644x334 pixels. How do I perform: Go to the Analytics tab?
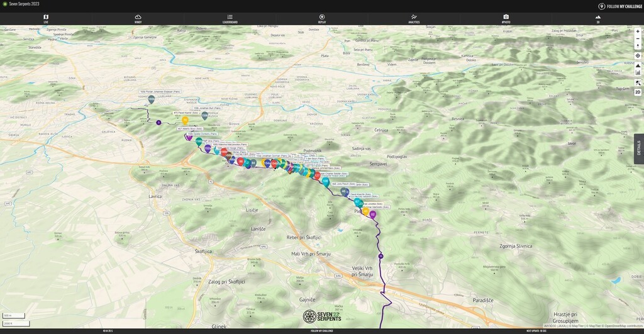414,19
